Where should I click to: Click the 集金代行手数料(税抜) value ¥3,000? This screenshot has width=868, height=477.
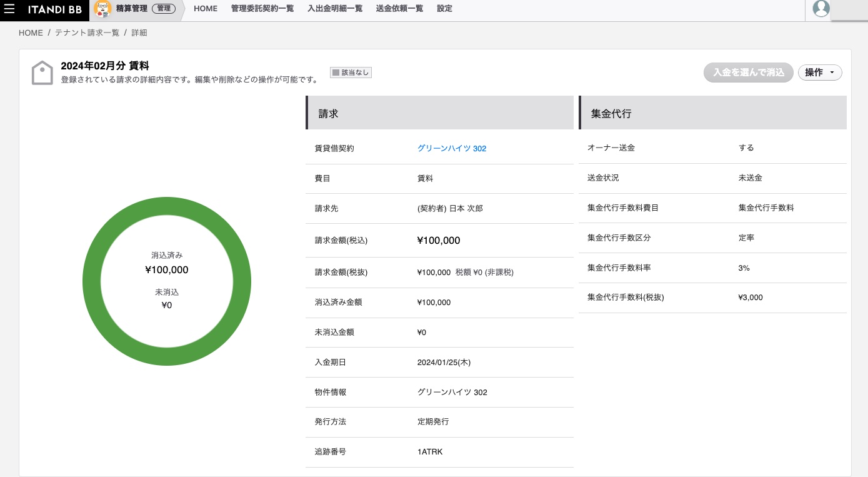pos(751,298)
